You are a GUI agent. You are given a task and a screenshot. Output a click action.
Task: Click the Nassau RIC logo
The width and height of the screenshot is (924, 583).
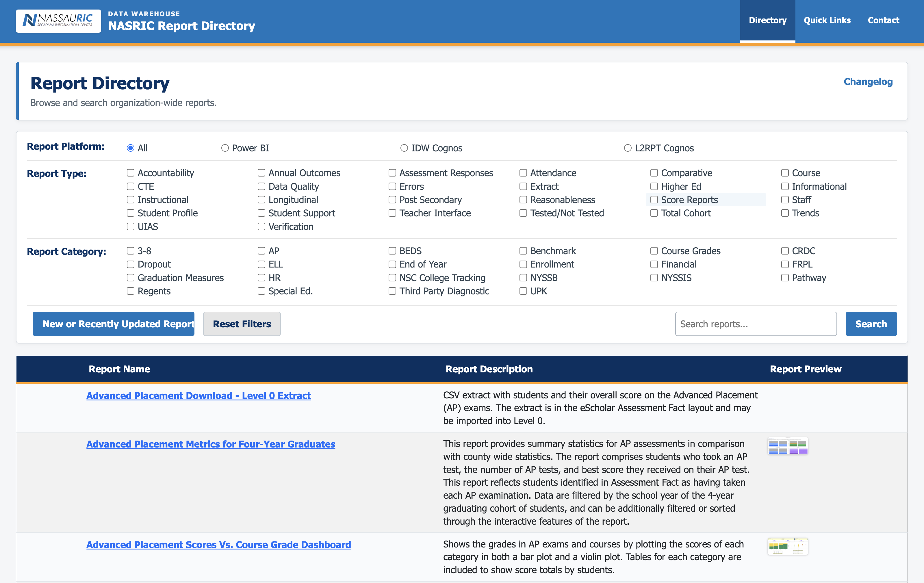click(58, 21)
